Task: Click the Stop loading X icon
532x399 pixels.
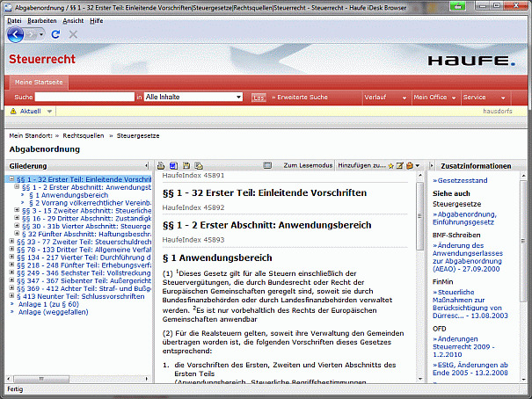Action: pyautogui.click(x=73, y=34)
